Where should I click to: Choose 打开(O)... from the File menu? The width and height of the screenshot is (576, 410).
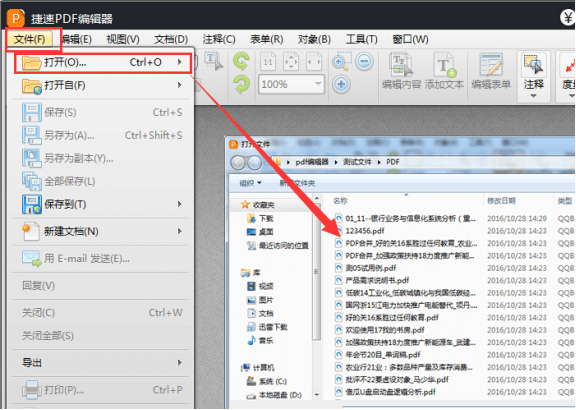click(x=102, y=62)
